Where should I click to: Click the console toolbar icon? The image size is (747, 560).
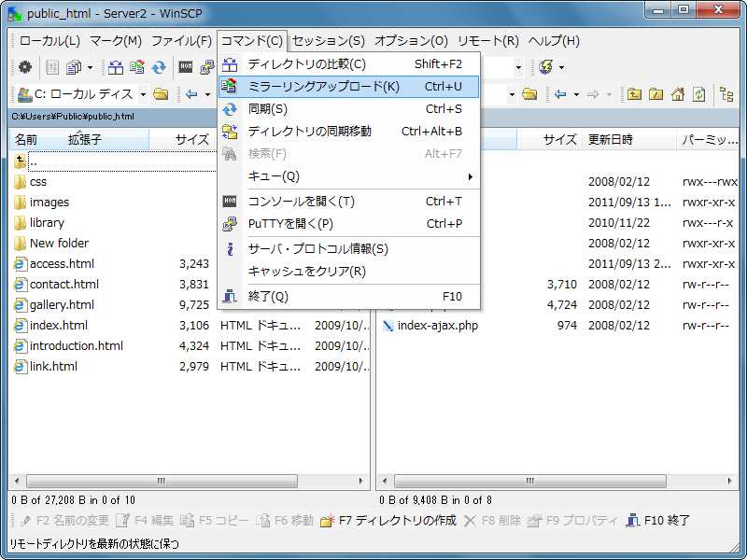[185, 67]
